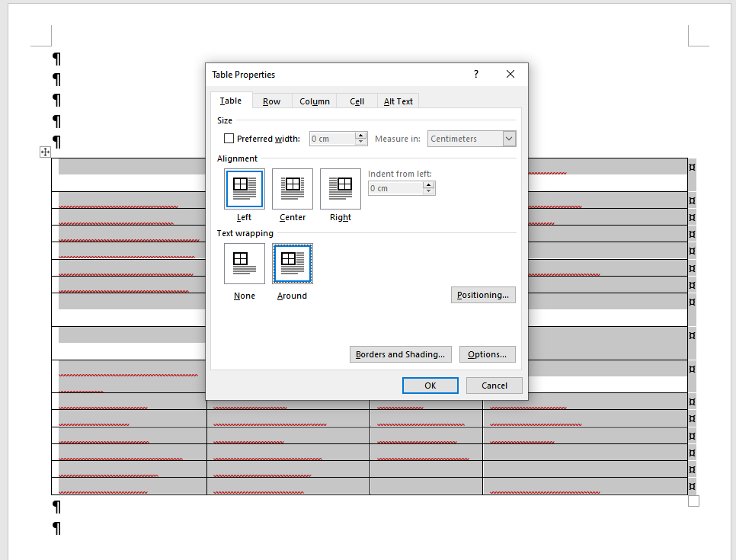The image size is (736, 560).
Task: Switch to the Table tab
Action: [230, 101]
